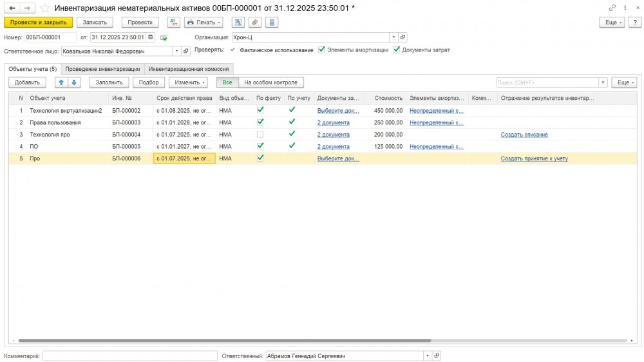Open the Инвентаризационная комиссия tab
Viewport: 644px width, 362px height.
coord(189,68)
